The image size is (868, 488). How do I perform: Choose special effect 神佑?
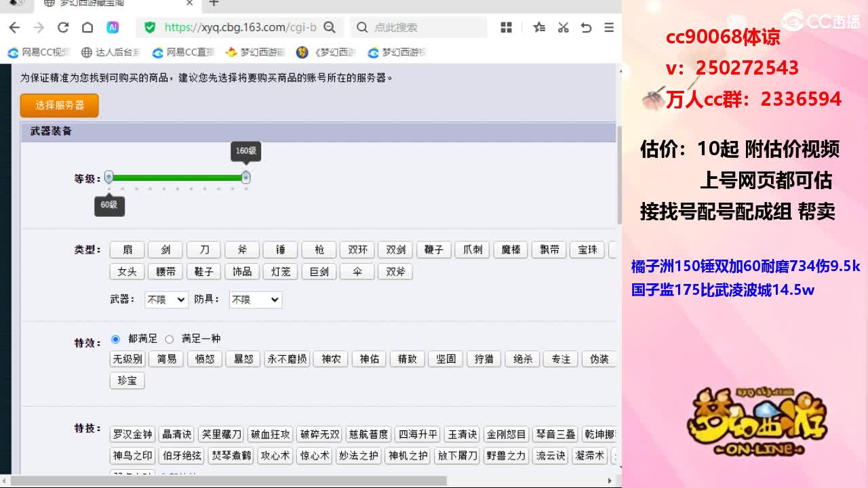tap(369, 359)
